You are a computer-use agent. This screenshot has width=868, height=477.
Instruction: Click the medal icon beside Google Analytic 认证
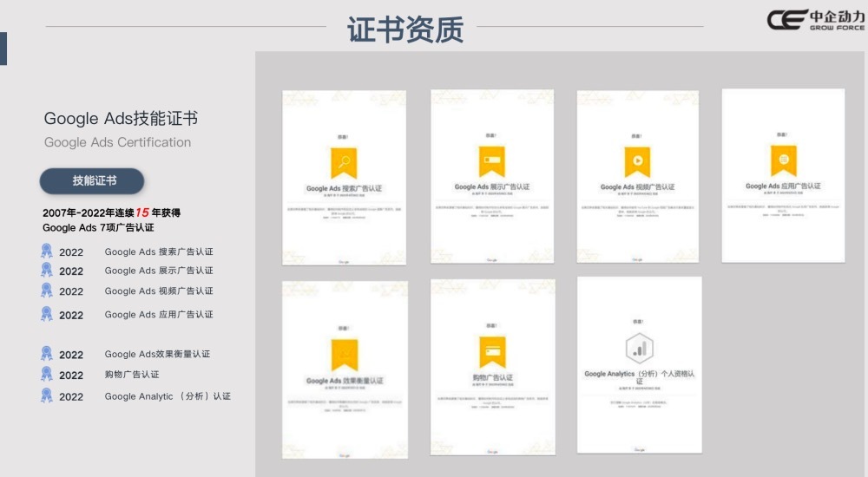click(x=47, y=396)
